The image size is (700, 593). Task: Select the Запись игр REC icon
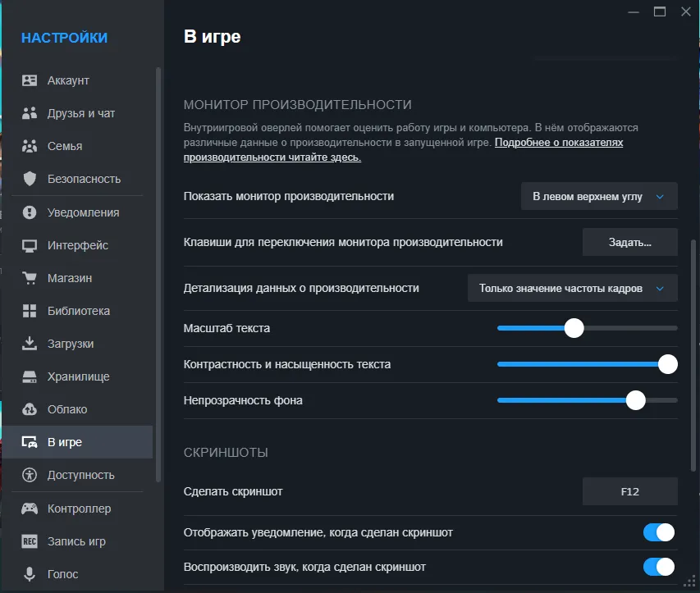click(x=29, y=541)
